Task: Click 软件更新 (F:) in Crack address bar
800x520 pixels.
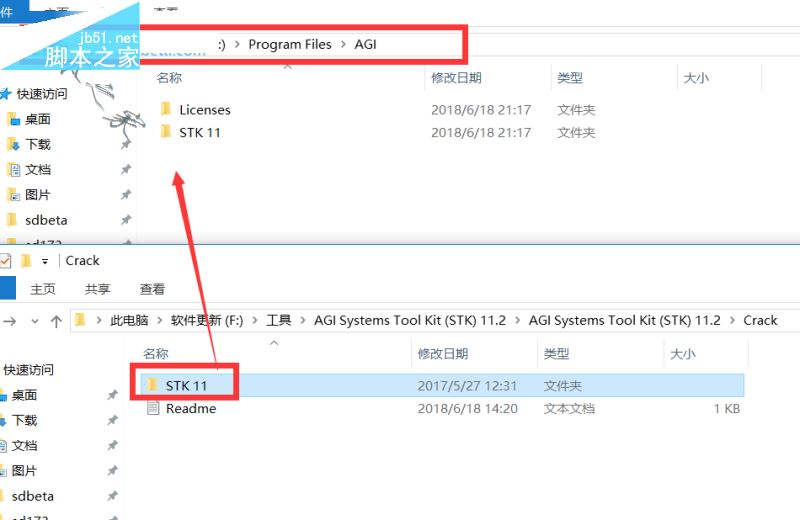Action: pyautogui.click(x=207, y=320)
